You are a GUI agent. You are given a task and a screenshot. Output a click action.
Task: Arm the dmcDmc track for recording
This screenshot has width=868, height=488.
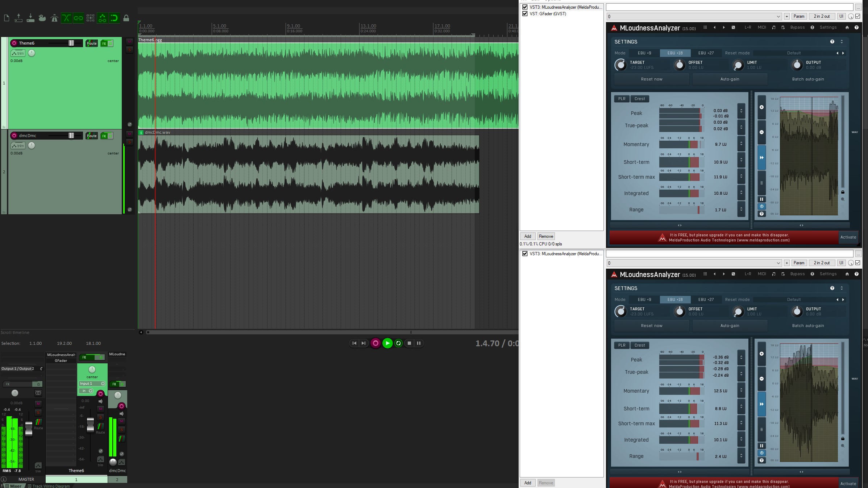(14, 136)
